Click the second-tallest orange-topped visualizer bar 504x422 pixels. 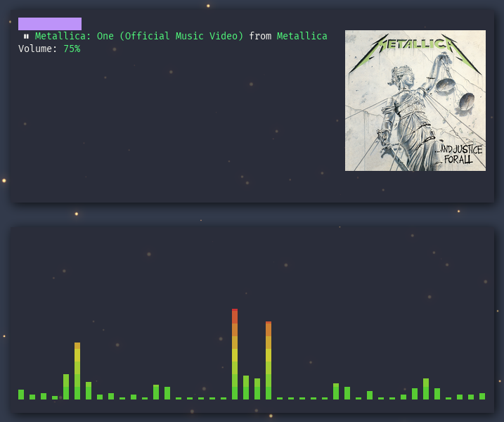269,360
